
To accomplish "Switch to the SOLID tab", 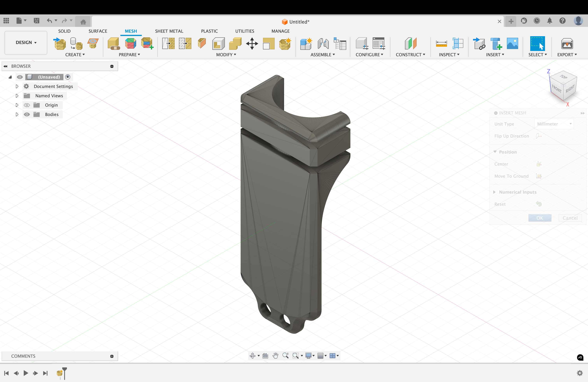I will [x=64, y=31].
